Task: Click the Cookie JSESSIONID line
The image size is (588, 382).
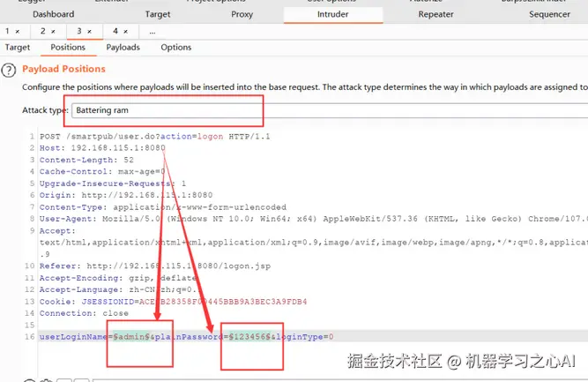Action: [174, 302]
